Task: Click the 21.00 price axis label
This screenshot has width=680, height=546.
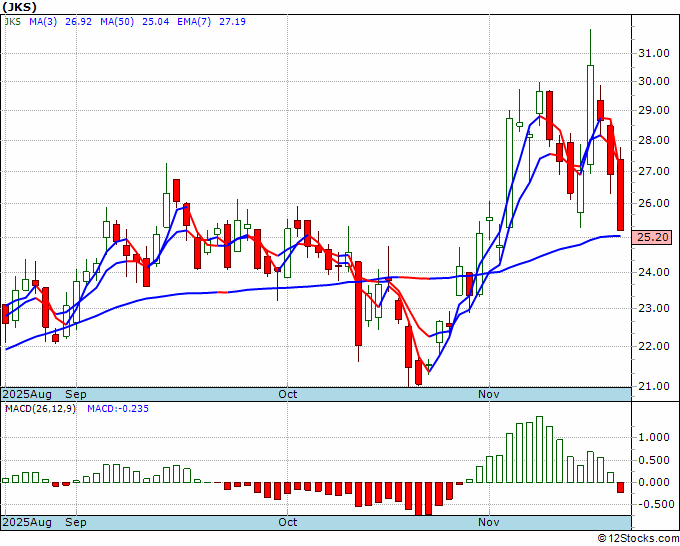Action: click(654, 386)
